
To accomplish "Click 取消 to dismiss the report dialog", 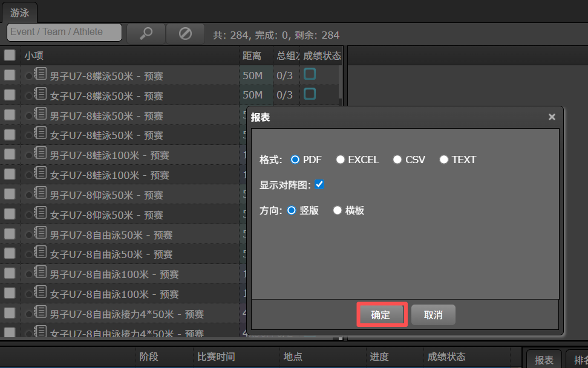I will tap(433, 314).
